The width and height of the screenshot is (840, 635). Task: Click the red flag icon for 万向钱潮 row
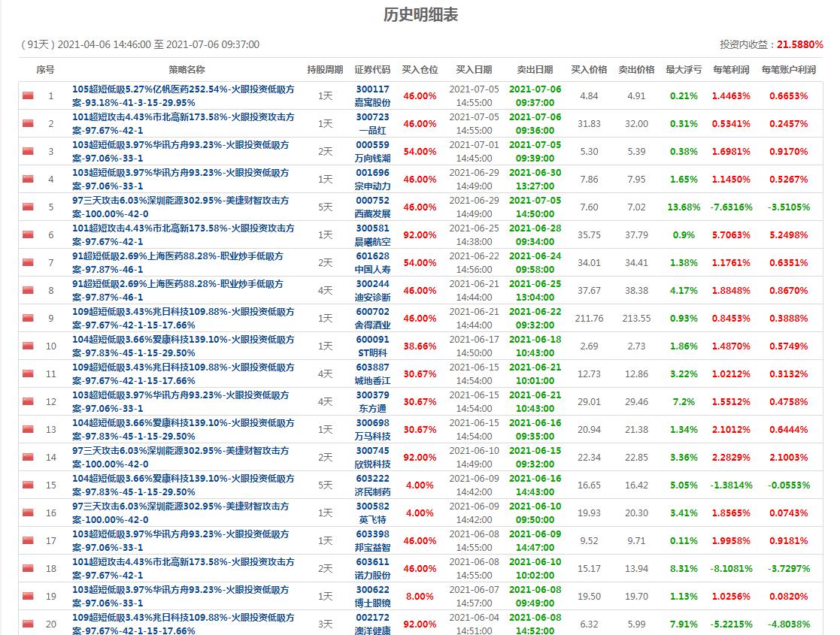pyautogui.click(x=28, y=152)
